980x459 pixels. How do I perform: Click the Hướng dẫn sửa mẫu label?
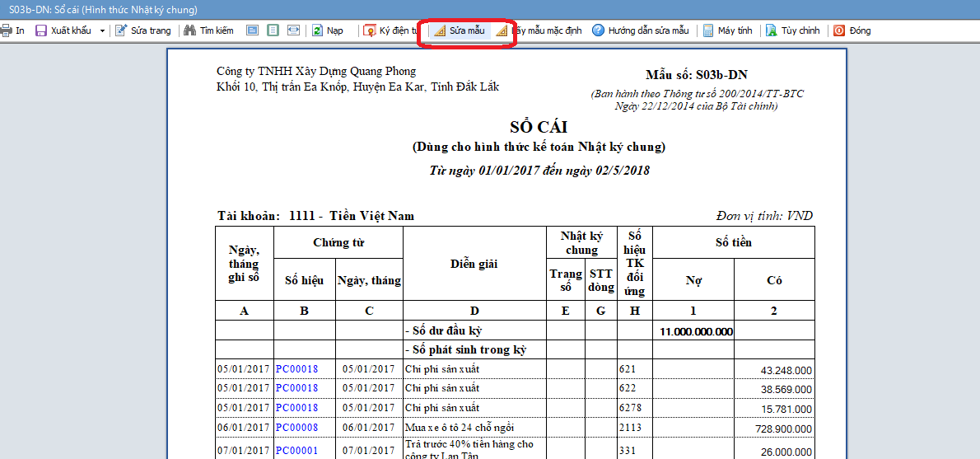(648, 30)
